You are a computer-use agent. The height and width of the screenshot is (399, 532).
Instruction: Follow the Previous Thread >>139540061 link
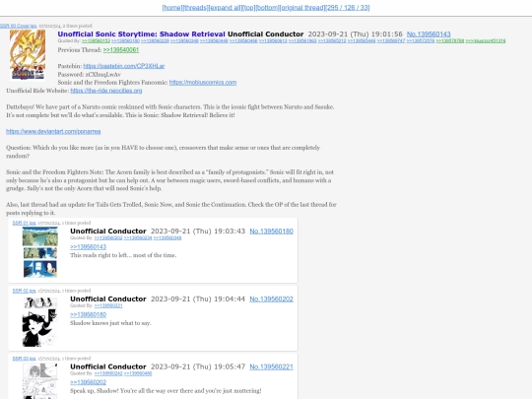(121, 50)
